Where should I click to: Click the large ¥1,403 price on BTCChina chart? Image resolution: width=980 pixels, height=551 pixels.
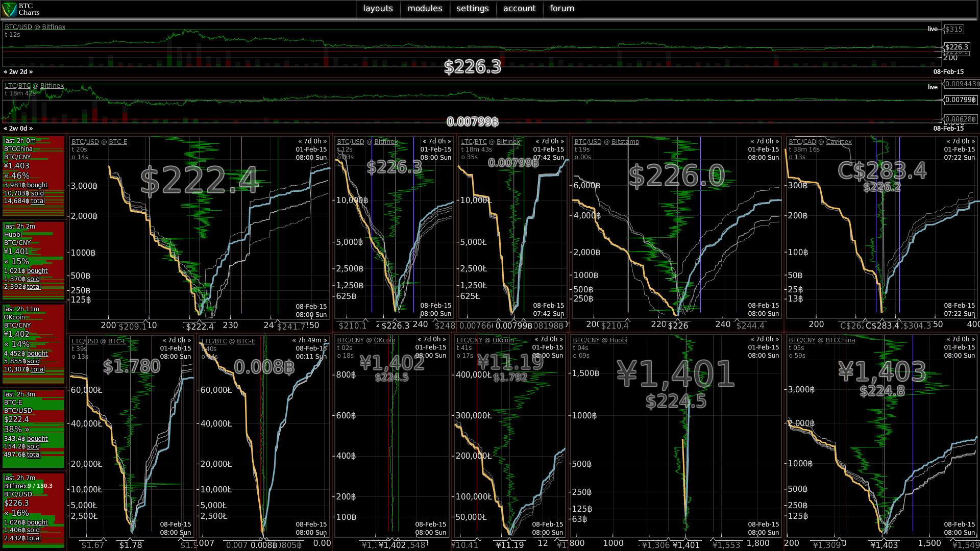[x=882, y=371]
